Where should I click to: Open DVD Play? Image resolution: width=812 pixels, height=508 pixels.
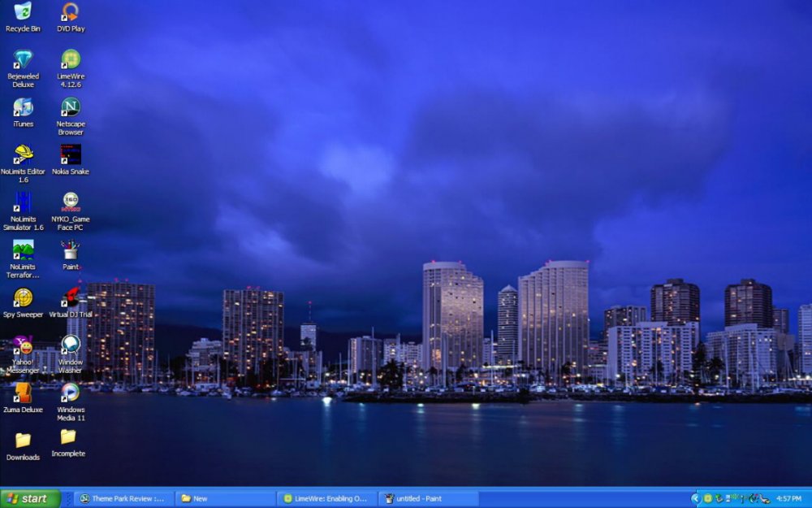click(x=70, y=12)
